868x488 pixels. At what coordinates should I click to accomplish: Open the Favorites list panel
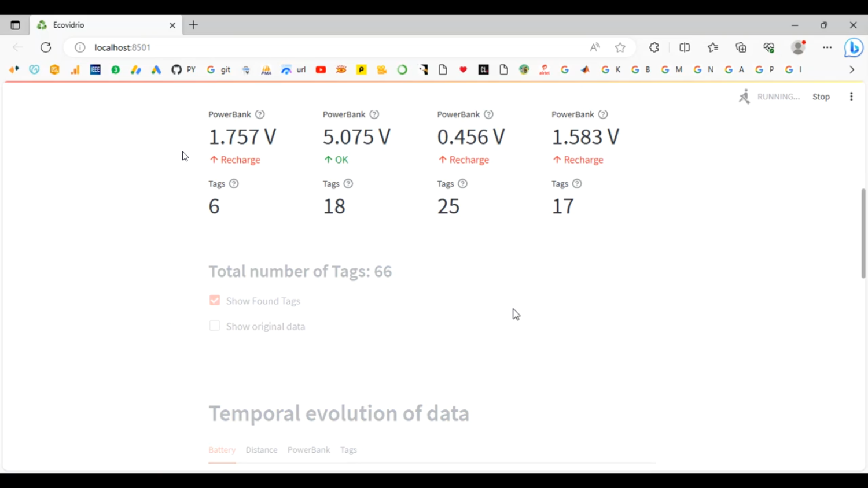713,47
